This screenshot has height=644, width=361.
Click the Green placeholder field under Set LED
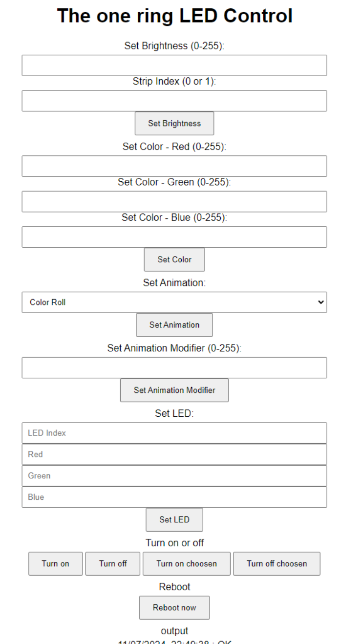point(174,475)
